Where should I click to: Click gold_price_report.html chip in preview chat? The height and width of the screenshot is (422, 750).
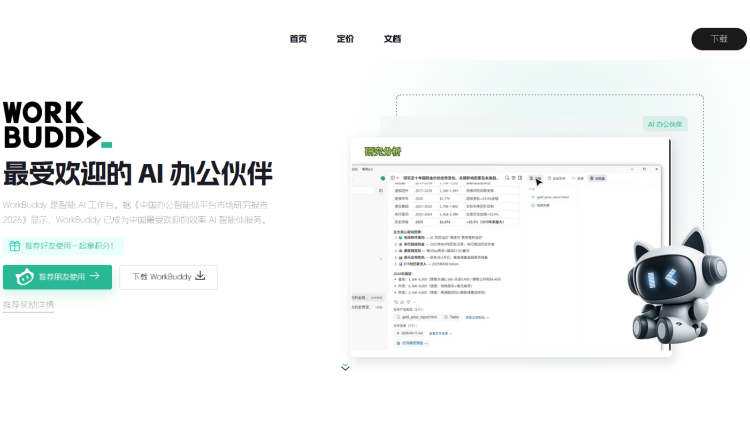tap(416, 317)
